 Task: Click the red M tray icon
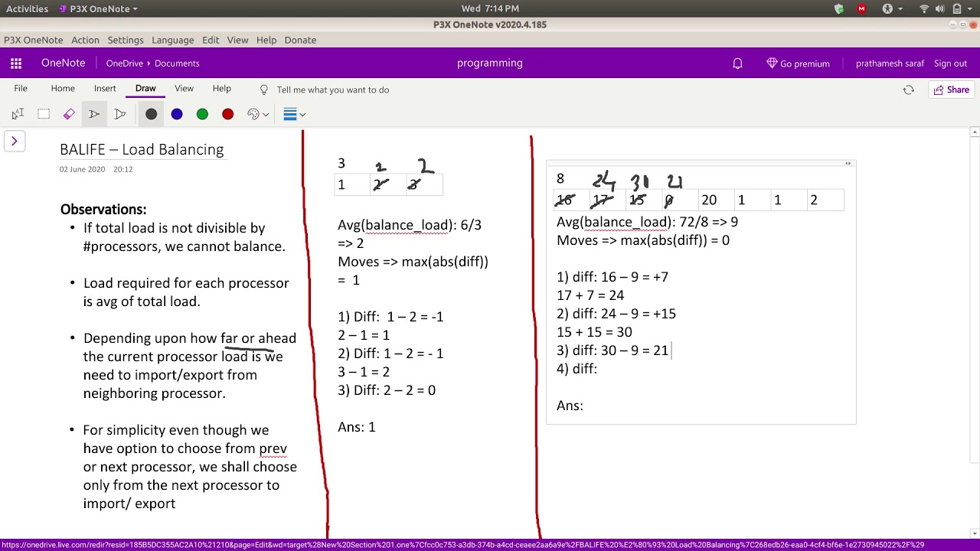(862, 8)
